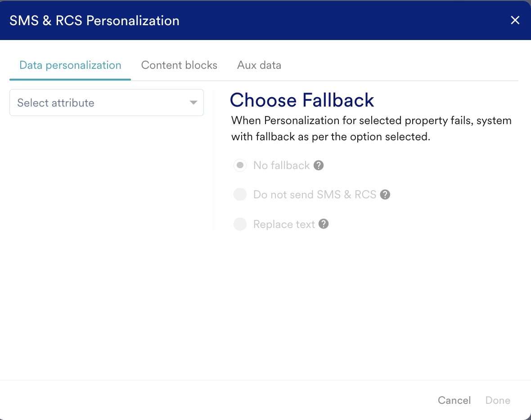
Task: Open help tooltip for No fallback
Action: (x=319, y=165)
